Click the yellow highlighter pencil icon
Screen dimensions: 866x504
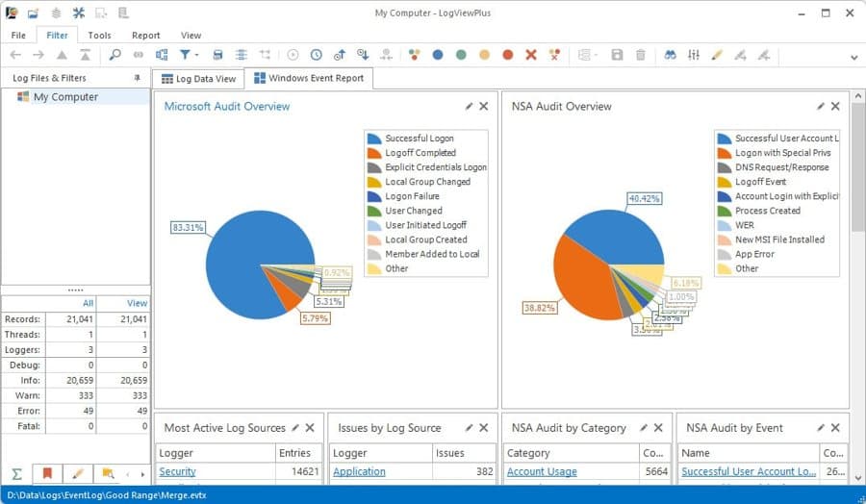(717, 55)
